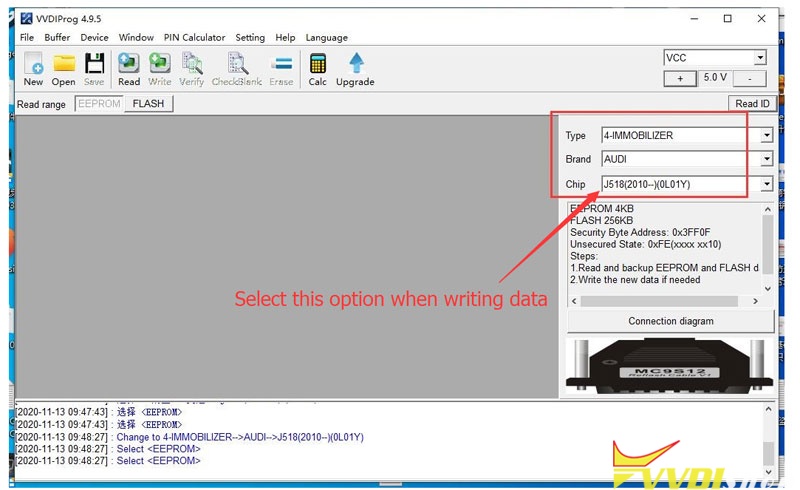Viewport: 800px width, 490px height.
Task: Open the Brand dropdown showing AUDI
Action: pos(766,159)
